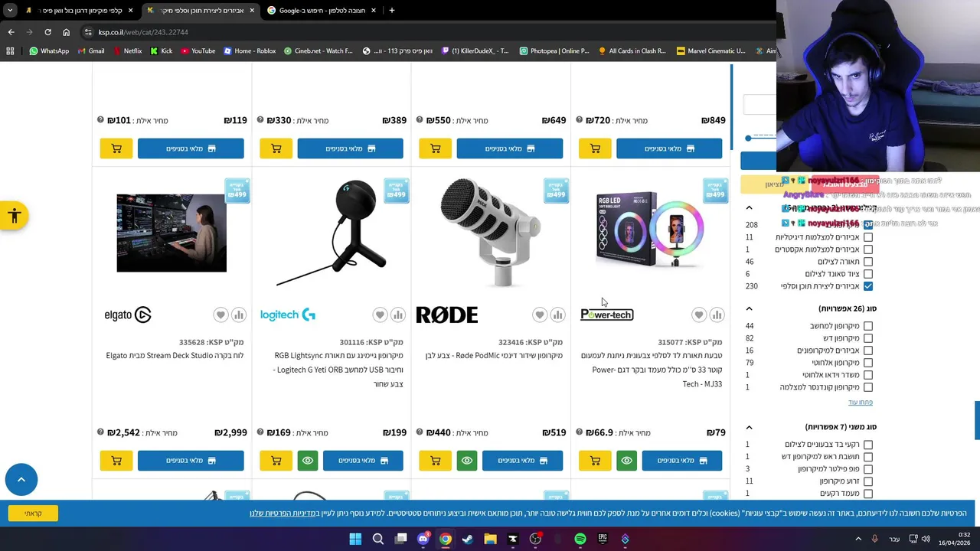
Task: Click מלאי בסניפים for Power-Tech ring light
Action: click(x=681, y=461)
